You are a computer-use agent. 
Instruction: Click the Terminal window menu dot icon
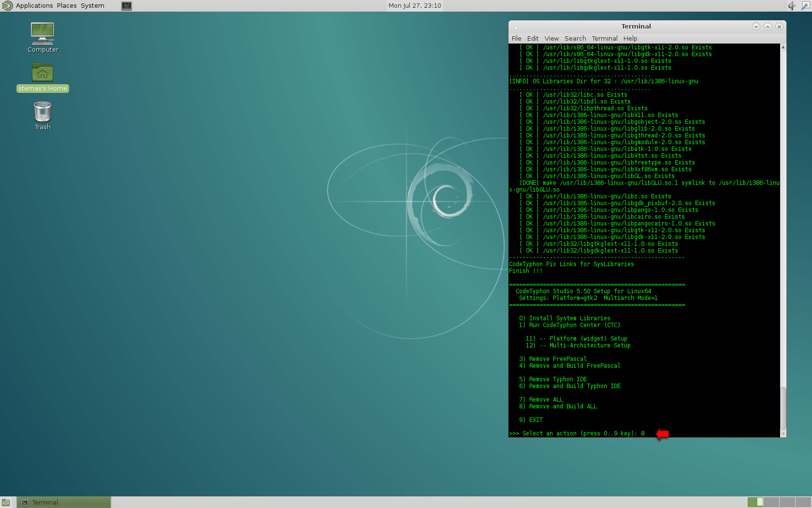[515, 28]
